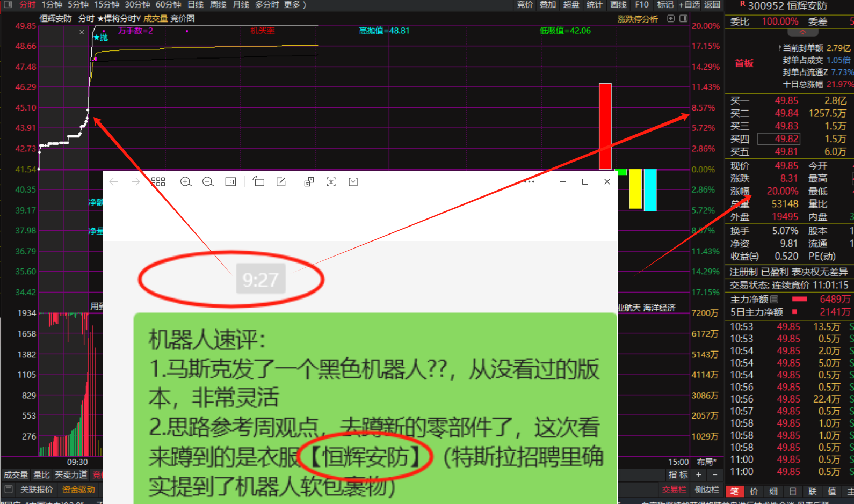
Task: Select the 值 tab in sidebar bottom
Action: pyautogui.click(x=832, y=491)
